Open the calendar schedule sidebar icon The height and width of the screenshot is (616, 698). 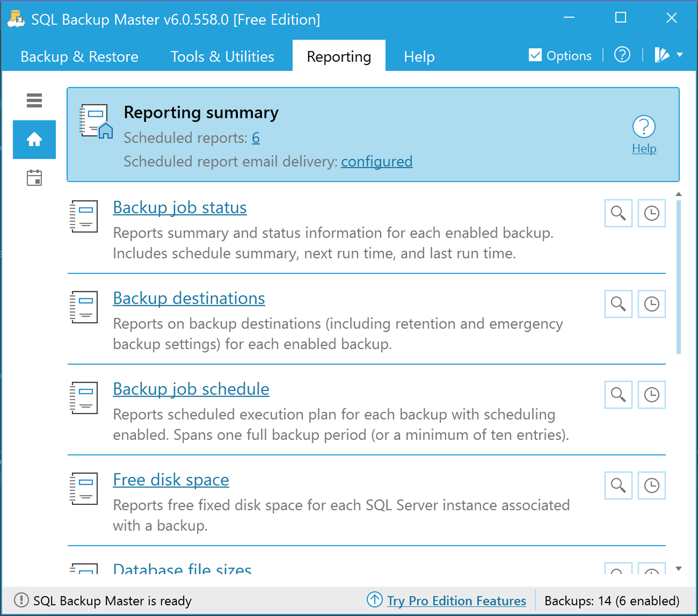[34, 178]
